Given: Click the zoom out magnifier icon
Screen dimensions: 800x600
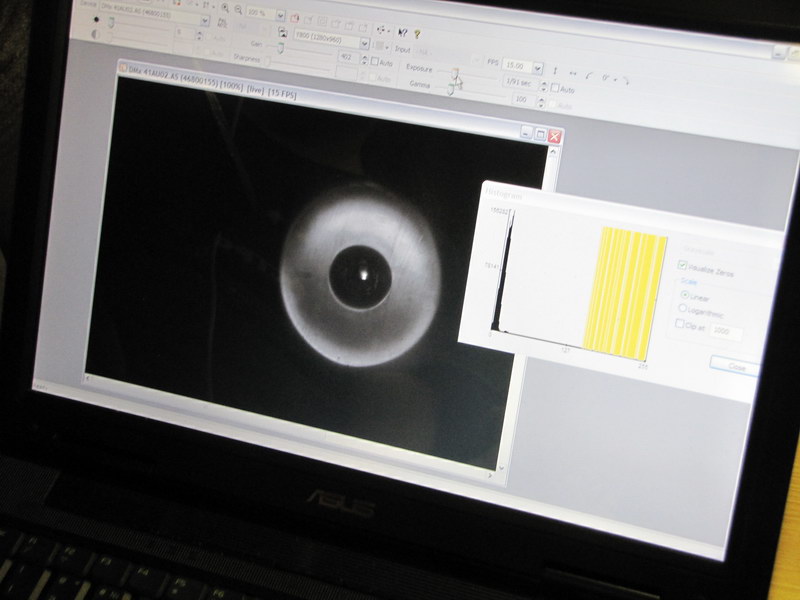Looking at the screenshot, I should pos(238,9).
